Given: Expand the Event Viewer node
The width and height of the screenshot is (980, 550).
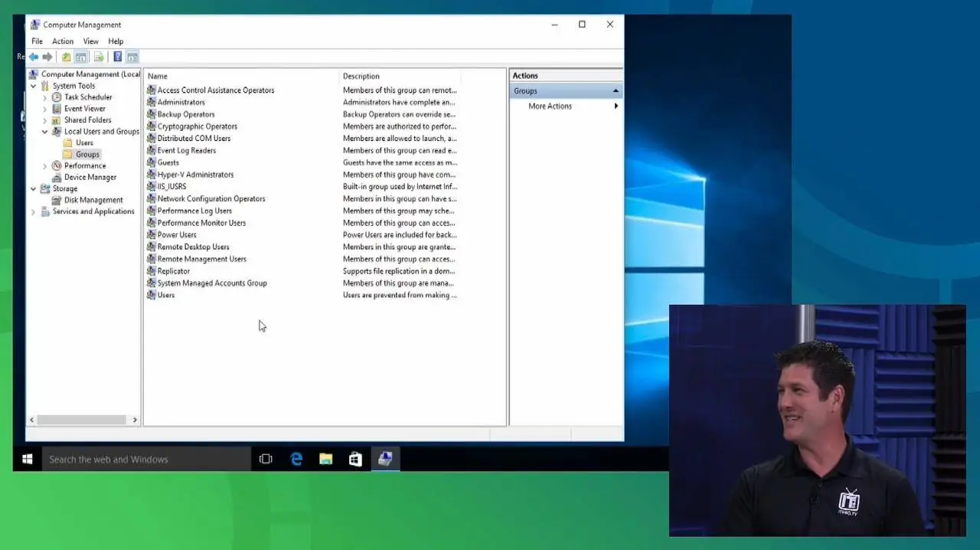Looking at the screenshot, I should pyautogui.click(x=45, y=109).
